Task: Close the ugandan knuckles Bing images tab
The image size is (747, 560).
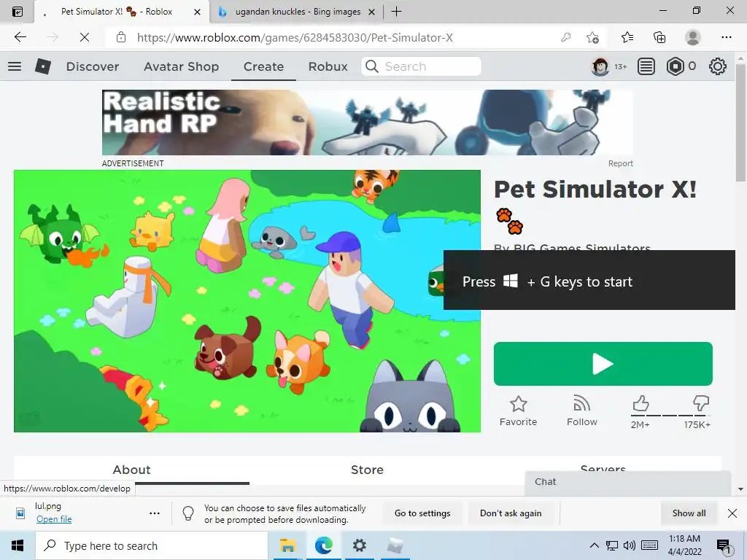Action: point(371,12)
